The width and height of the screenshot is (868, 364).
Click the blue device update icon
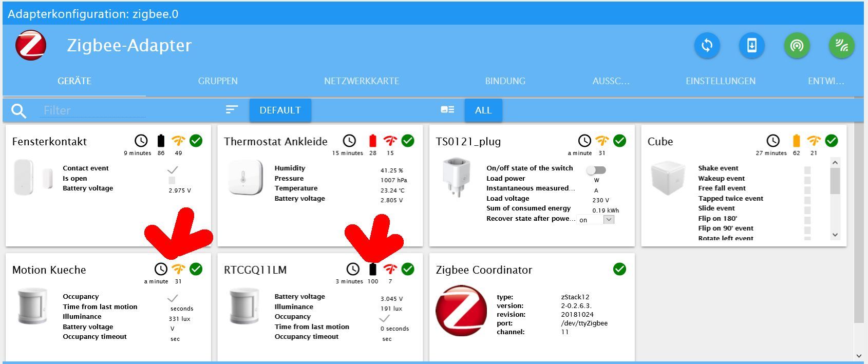click(x=752, y=46)
